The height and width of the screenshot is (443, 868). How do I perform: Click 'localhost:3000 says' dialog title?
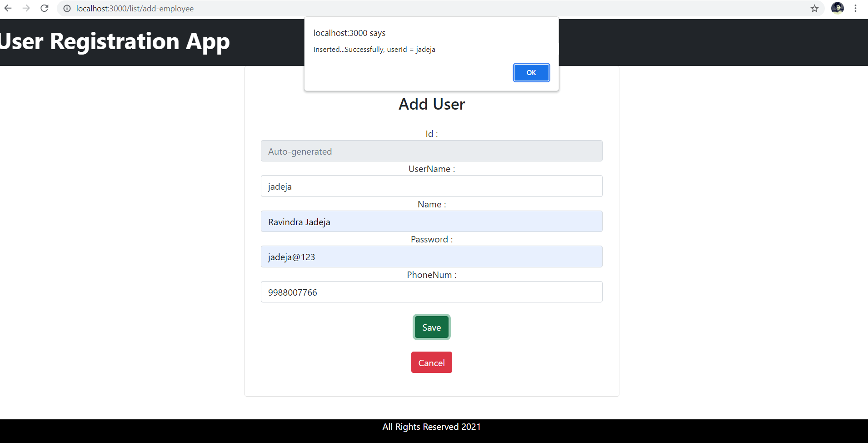349,33
